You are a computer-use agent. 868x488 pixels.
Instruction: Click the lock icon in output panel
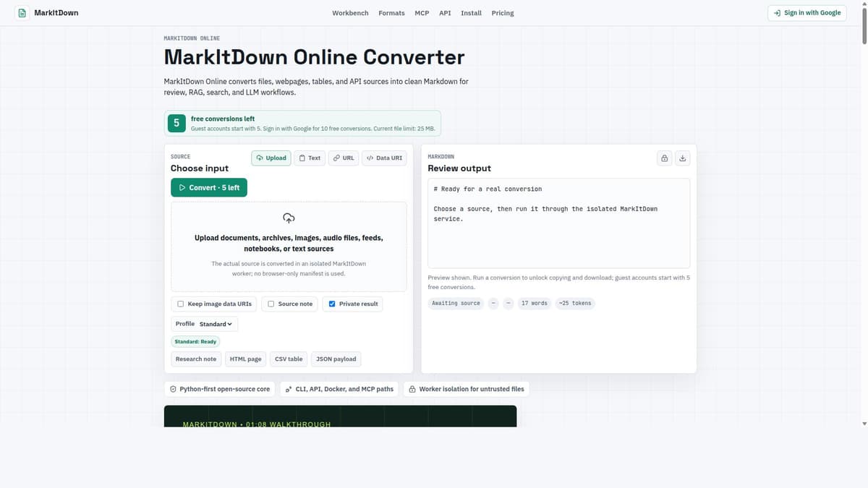665,158
